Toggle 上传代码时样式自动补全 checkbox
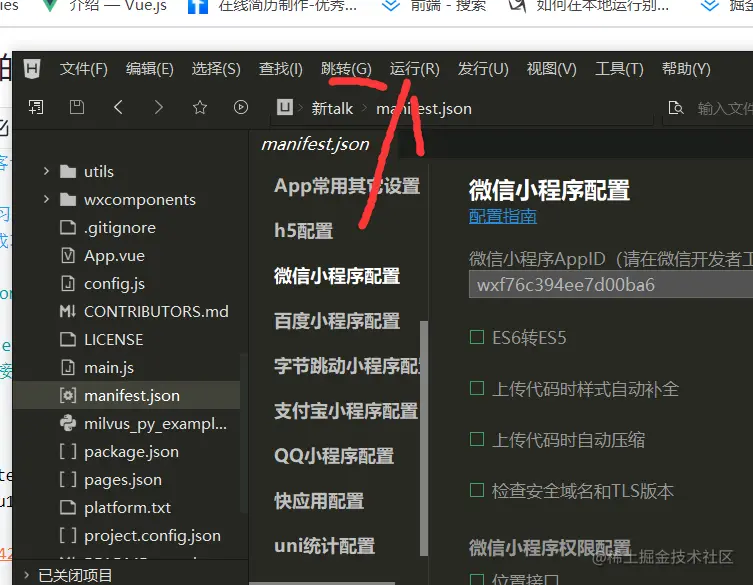The width and height of the screenshot is (753, 585). pos(476,388)
